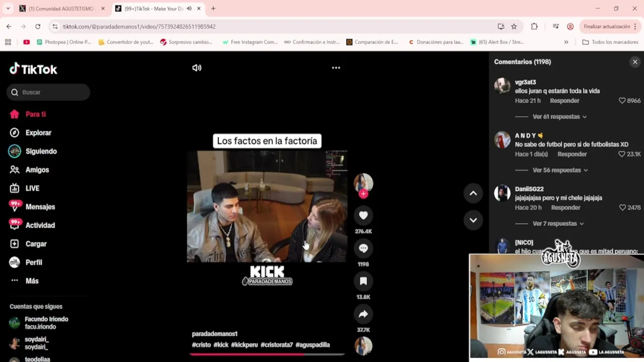Close the TikTok browser tab
This screenshot has height=362, width=644.
[199, 9]
